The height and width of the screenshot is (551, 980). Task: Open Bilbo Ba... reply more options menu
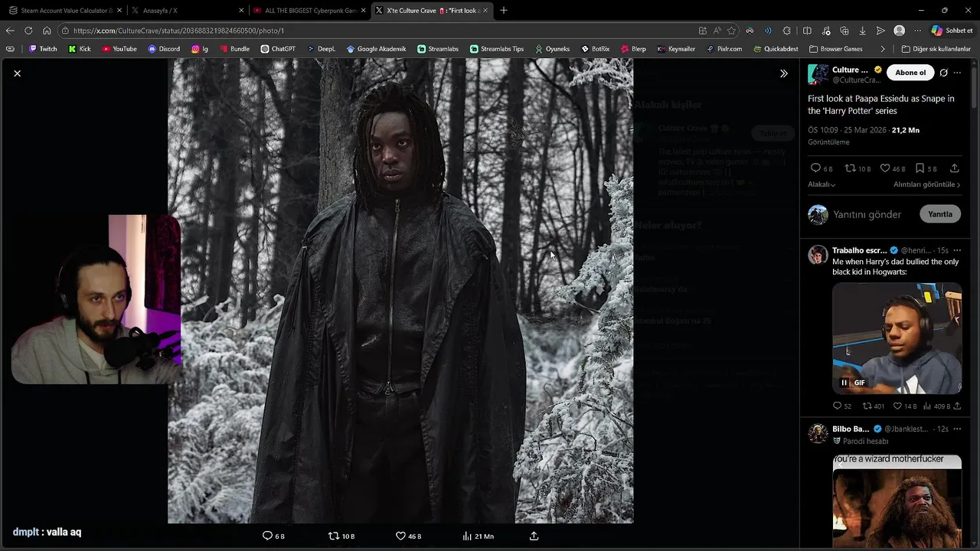(957, 429)
